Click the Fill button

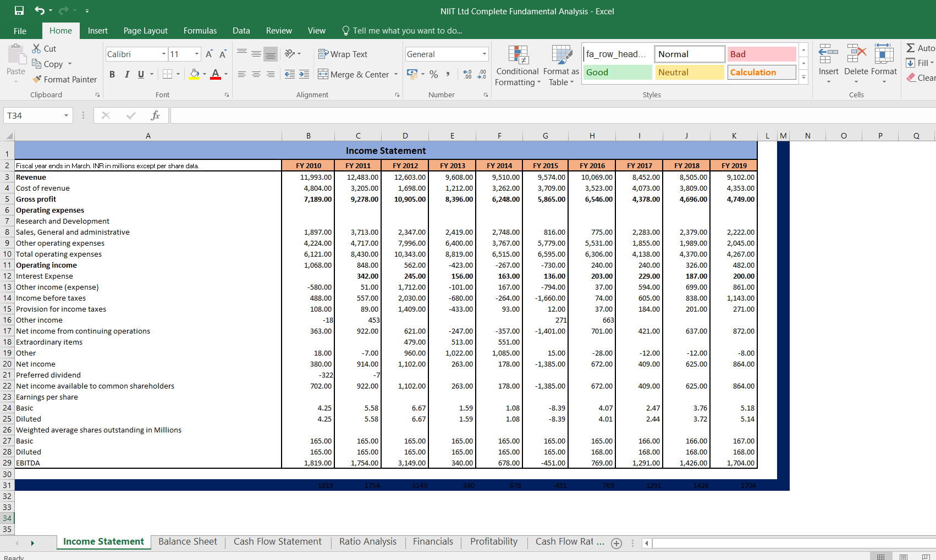pyautogui.click(x=920, y=63)
